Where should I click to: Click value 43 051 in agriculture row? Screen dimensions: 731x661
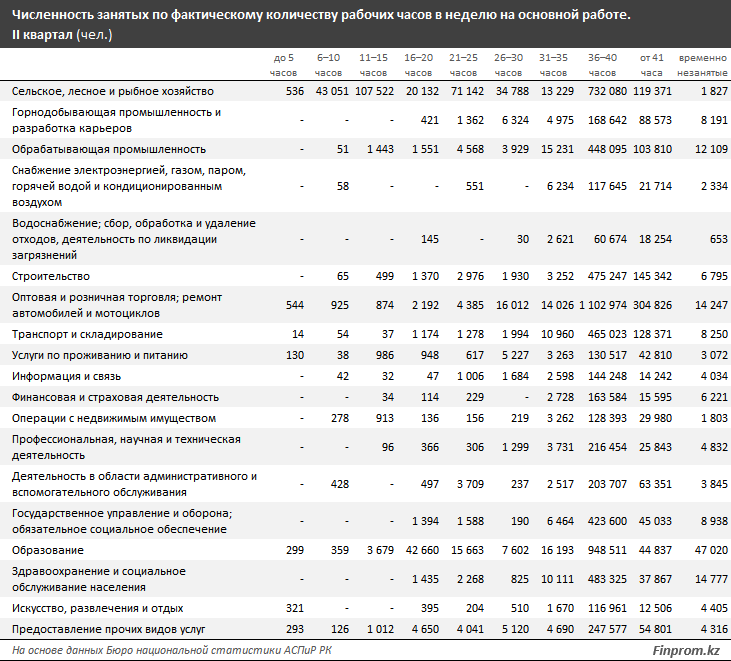tap(332, 91)
